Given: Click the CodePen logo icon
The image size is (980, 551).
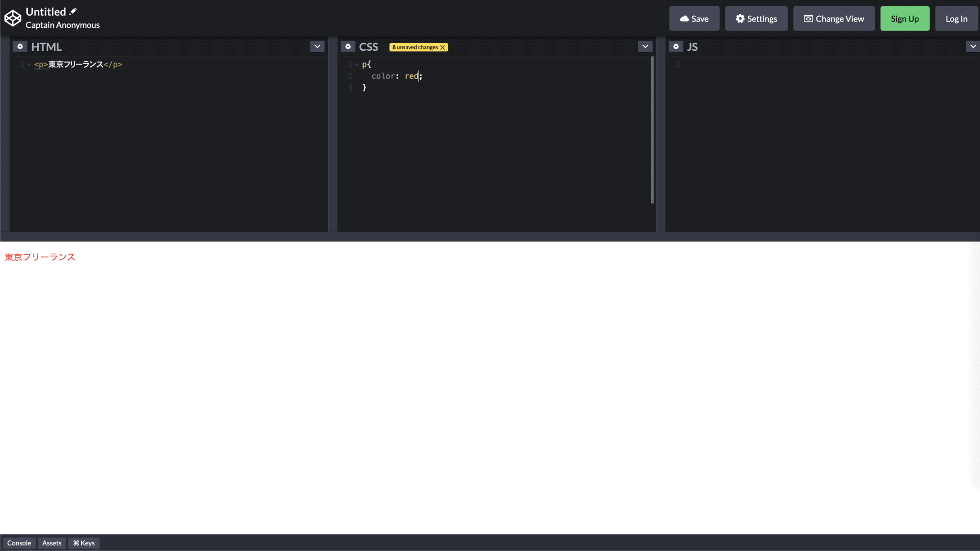Looking at the screenshot, I should click(x=13, y=18).
